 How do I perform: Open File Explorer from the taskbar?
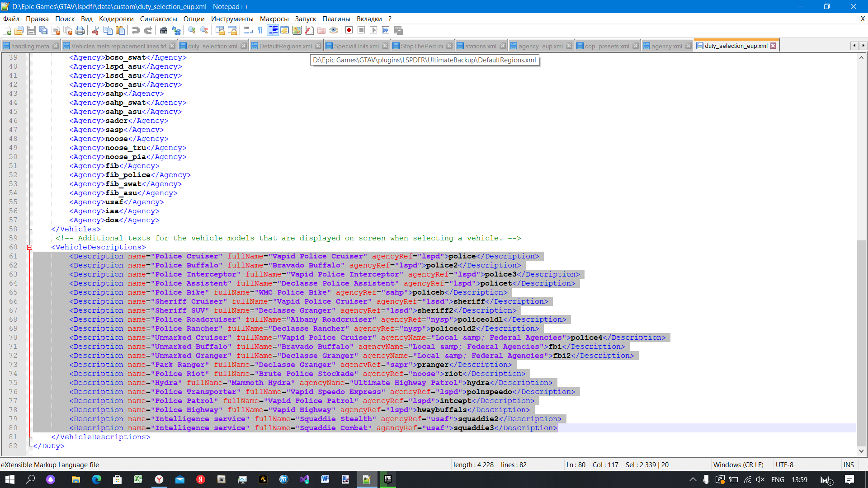pyautogui.click(x=75, y=479)
